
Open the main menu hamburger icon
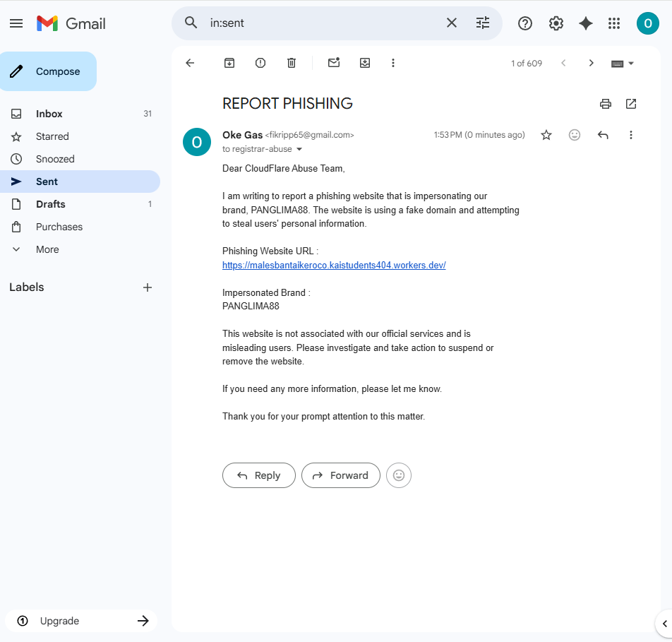tap(16, 23)
